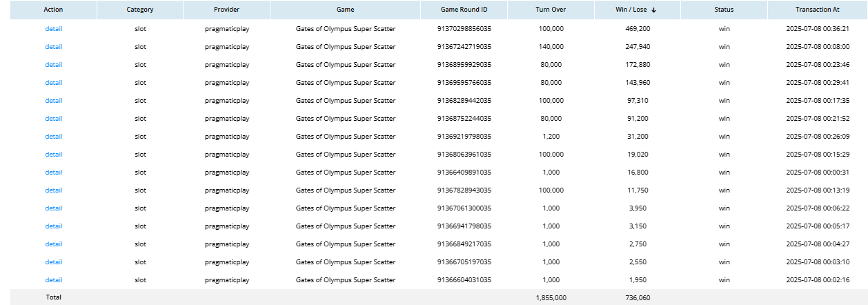Open detail for round 91367242719035
868x305 pixels.
[x=54, y=47]
